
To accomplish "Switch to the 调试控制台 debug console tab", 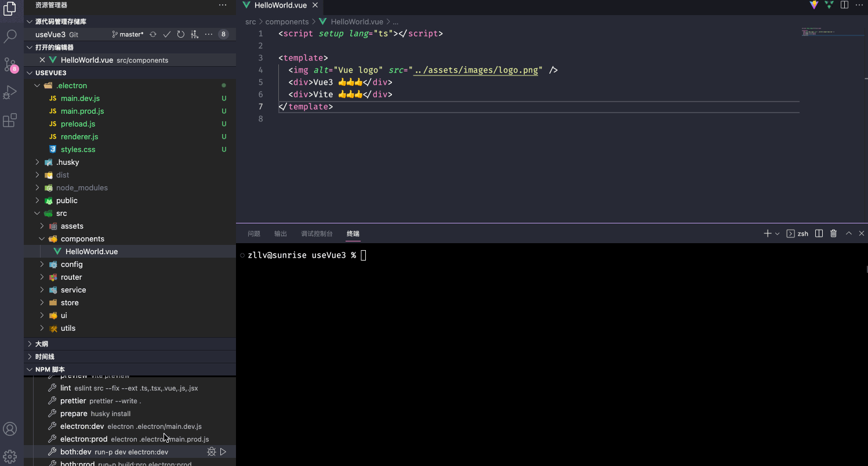I will [317, 233].
